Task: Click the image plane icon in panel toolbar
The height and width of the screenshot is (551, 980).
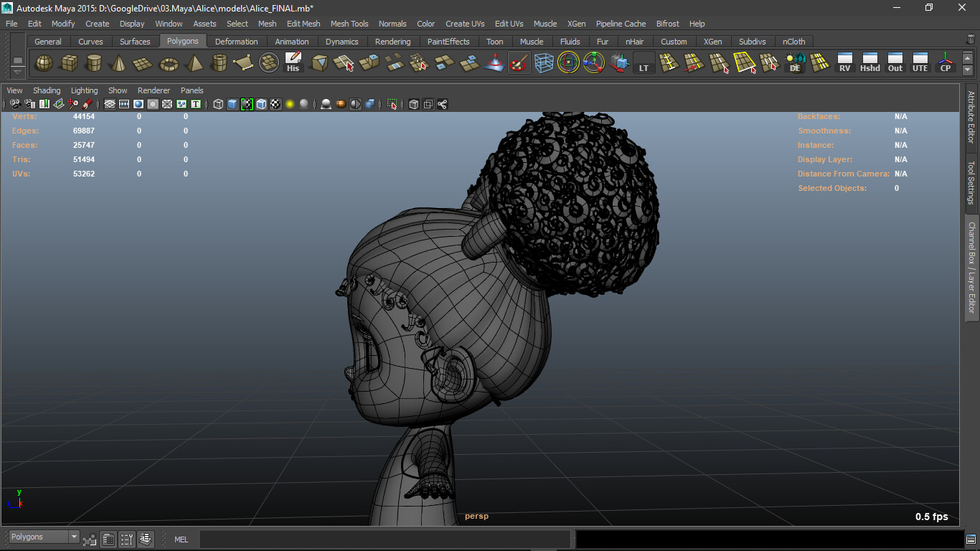Action: [58, 104]
